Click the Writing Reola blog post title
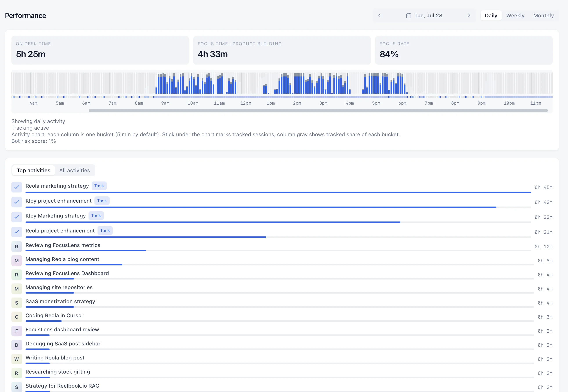568x392 pixels. click(55, 358)
